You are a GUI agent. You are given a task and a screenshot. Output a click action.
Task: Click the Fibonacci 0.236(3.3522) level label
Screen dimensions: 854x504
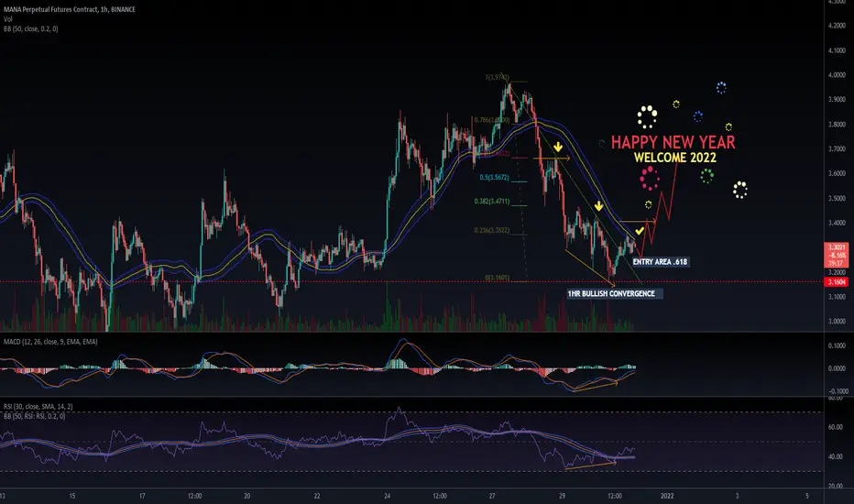point(492,231)
